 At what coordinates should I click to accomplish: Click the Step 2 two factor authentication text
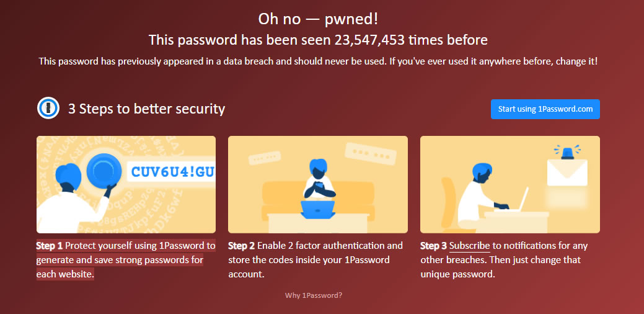pyautogui.click(x=315, y=259)
